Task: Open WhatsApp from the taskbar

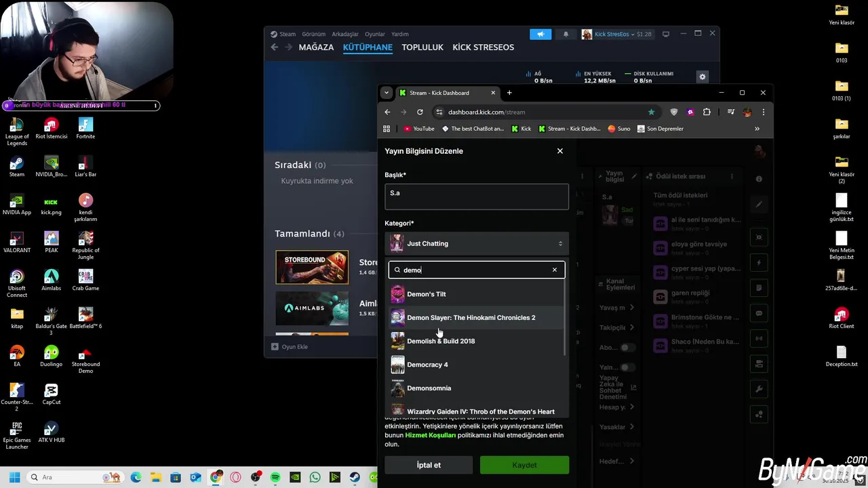Action: [x=315, y=477]
